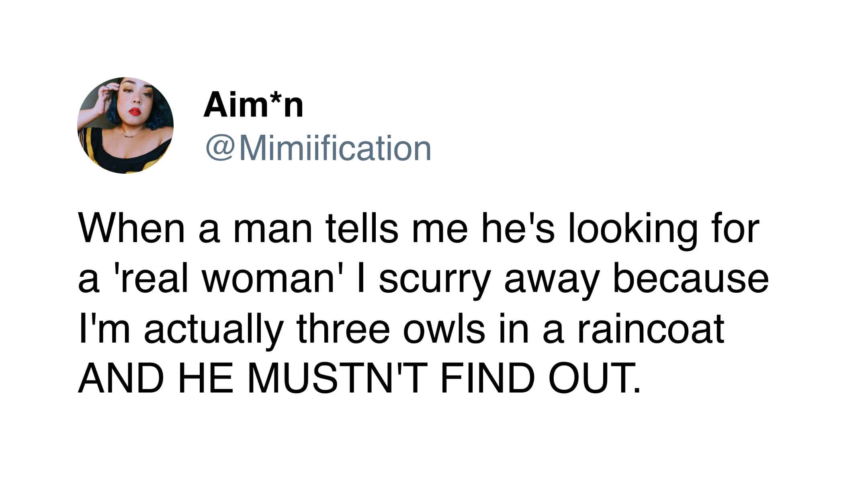Click the circular profile avatar photo

coord(125,125)
